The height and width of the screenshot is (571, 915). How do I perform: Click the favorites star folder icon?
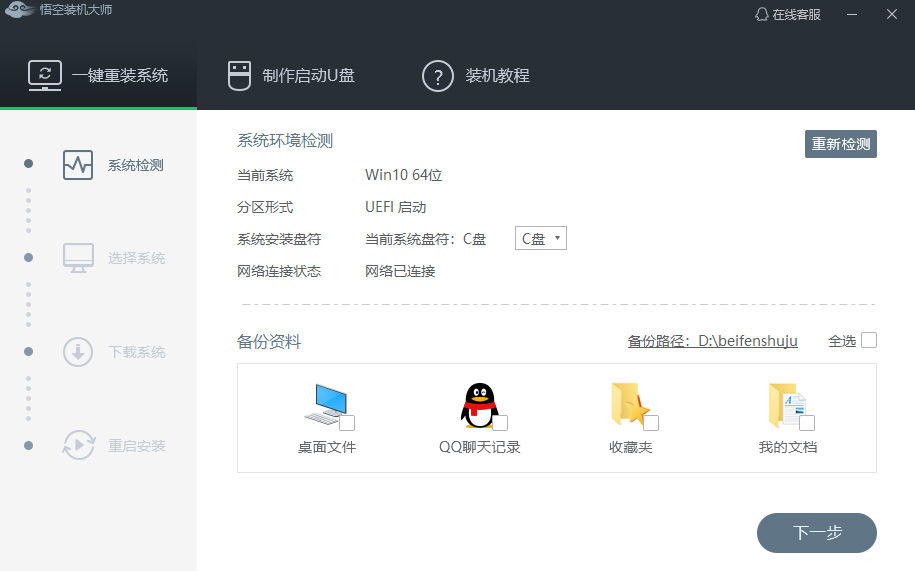click(629, 405)
